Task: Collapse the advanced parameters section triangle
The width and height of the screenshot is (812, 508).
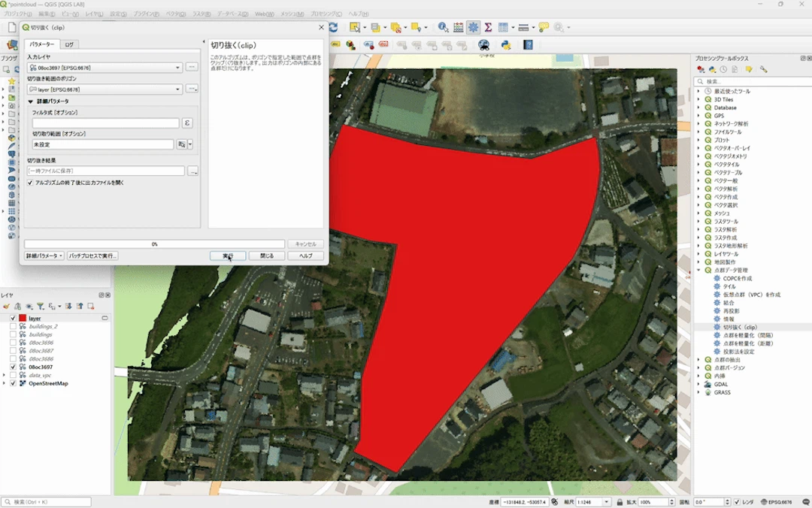Action: [31, 101]
